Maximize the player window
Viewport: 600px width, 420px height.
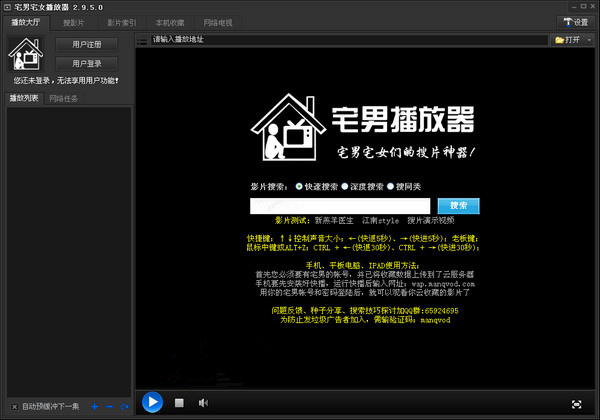(584, 7)
